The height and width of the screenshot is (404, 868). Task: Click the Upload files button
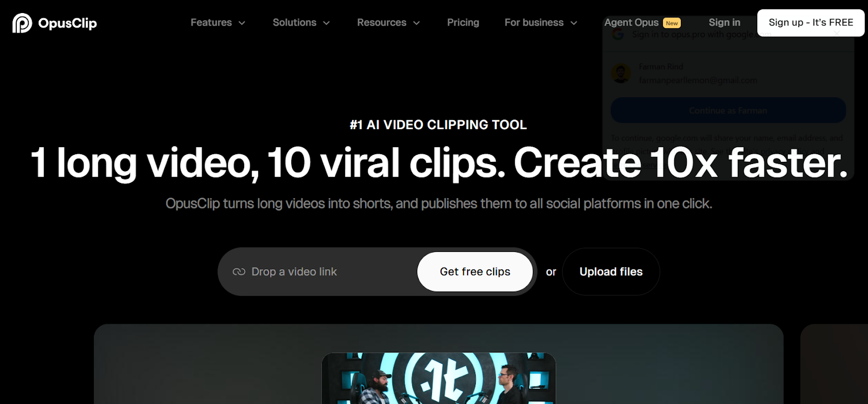pyautogui.click(x=611, y=272)
